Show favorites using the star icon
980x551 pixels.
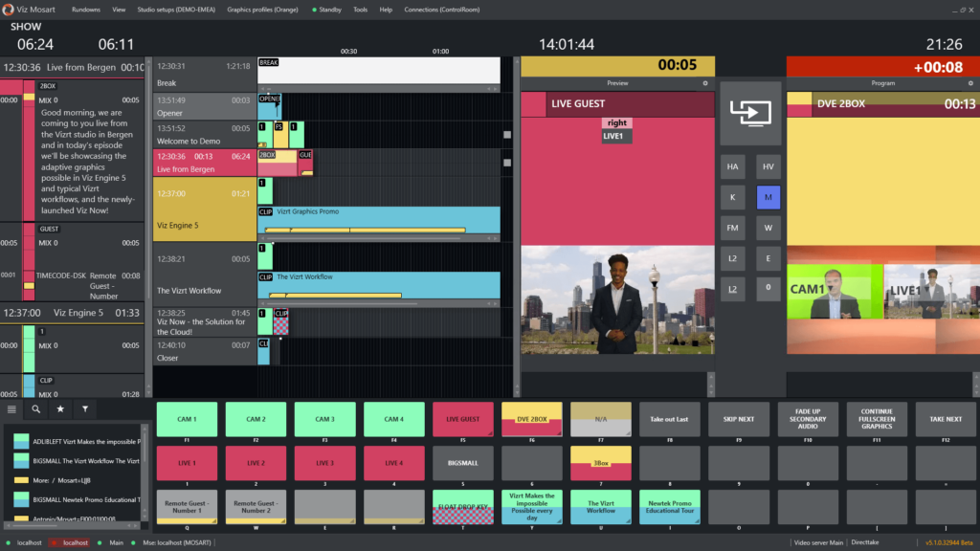pos(60,408)
